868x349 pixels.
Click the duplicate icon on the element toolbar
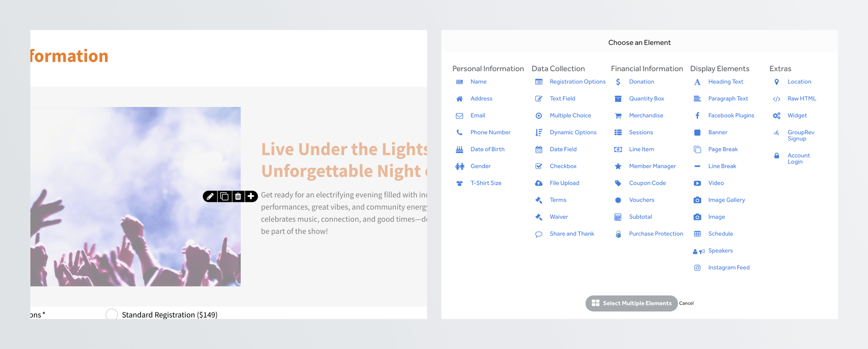(224, 196)
